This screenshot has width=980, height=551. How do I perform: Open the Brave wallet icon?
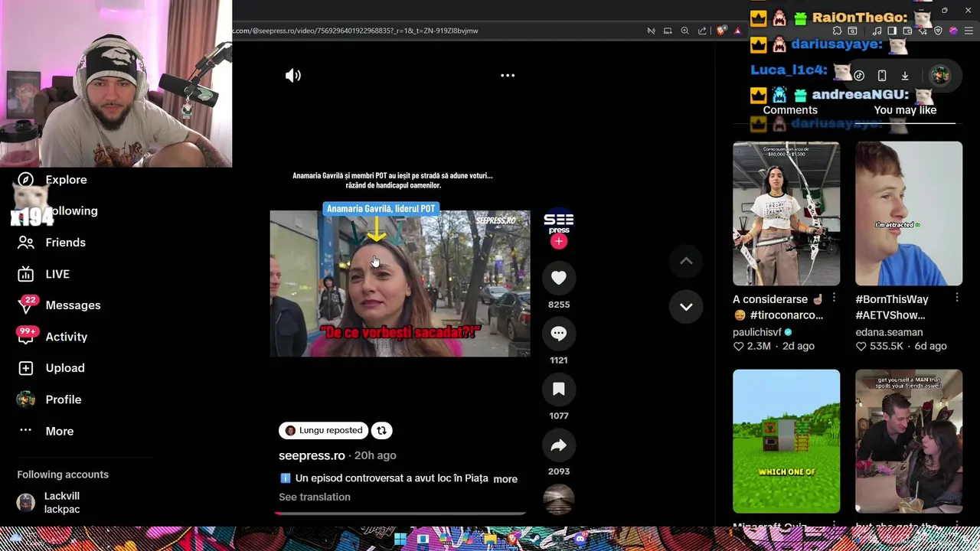[907, 31]
